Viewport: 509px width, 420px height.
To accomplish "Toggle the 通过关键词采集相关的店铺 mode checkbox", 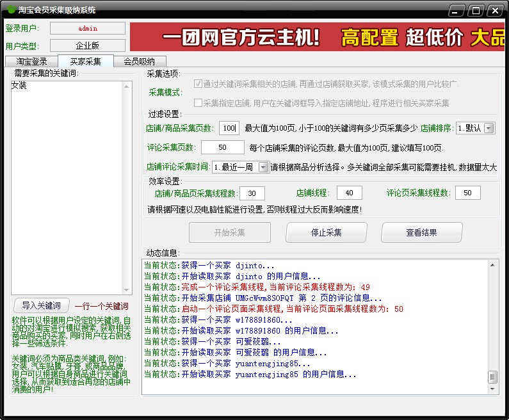I will tap(198, 84).
